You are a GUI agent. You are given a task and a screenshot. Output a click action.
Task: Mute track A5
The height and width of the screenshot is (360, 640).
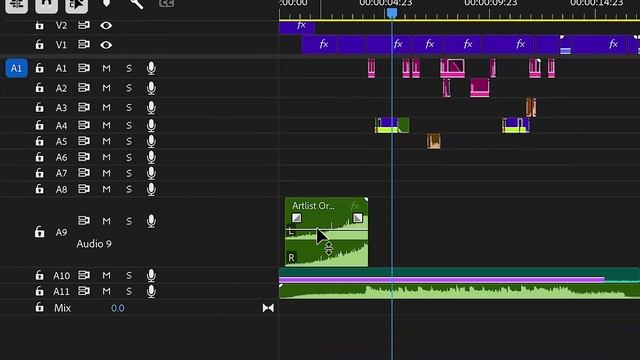pyautogui.click(x=106, y=141)
